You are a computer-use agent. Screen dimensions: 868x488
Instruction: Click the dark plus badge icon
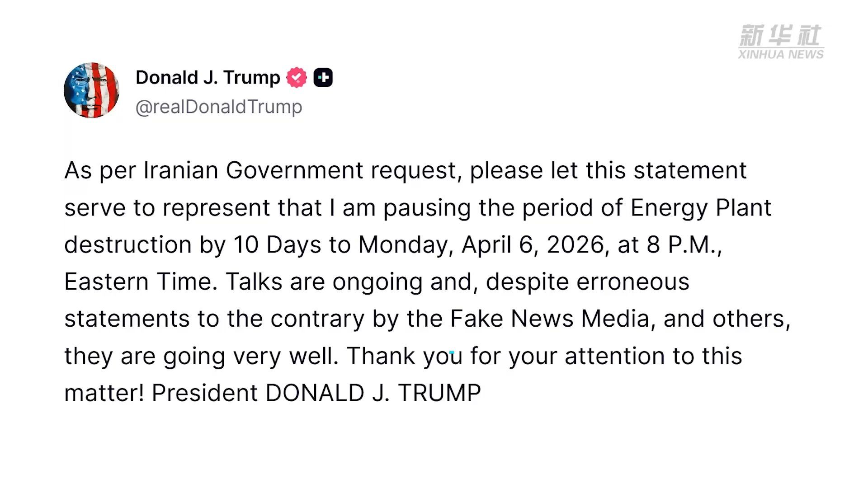(323, 78)
